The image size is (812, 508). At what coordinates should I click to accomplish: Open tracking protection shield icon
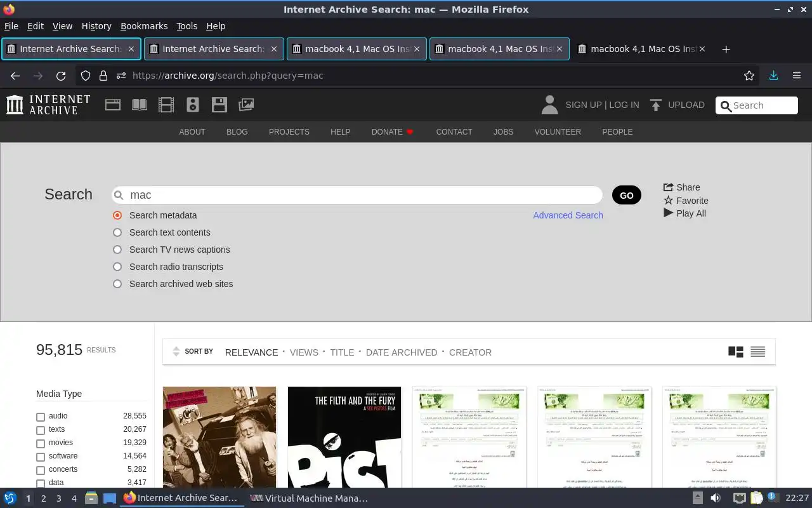[x=86, y=76]
